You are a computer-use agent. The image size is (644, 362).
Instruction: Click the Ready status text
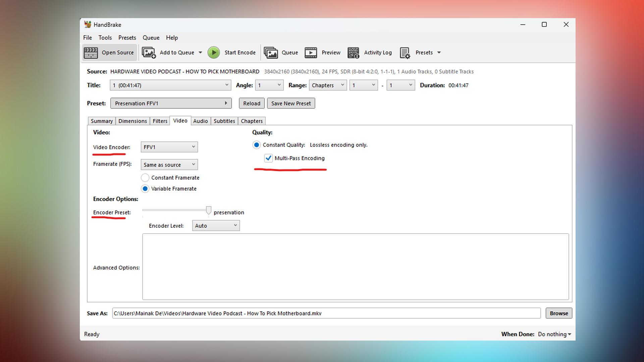[92, 334]
